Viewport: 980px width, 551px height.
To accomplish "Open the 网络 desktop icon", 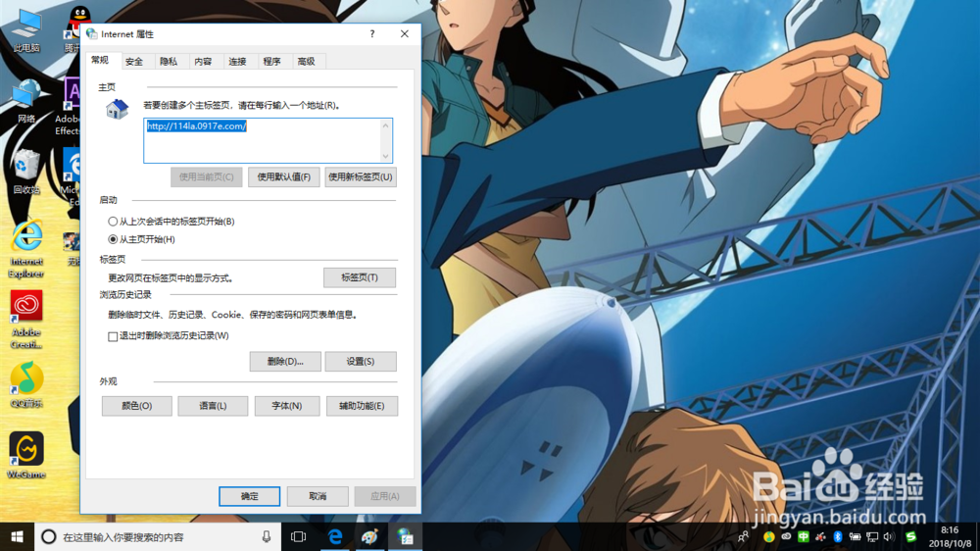I will pos(26,100).
